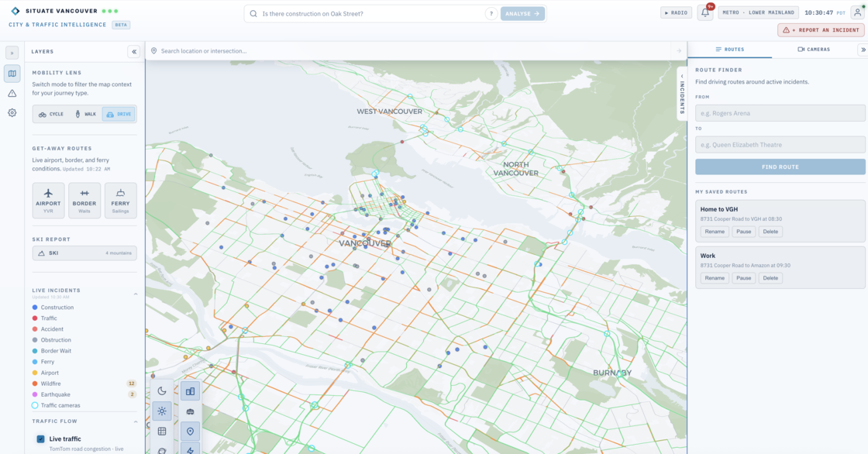
Task: Switch map to night mode moon icon
Action: pyautogui.click(x=162, y=391)
